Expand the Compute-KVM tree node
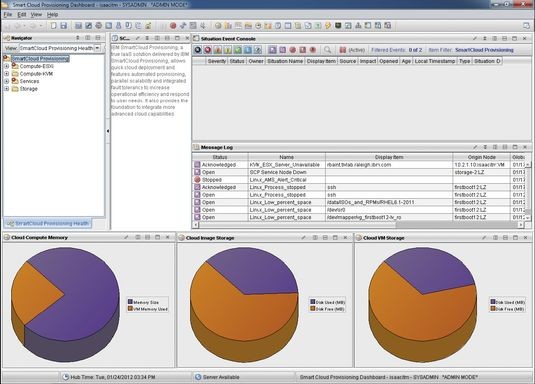 click(x=6, y=74)
